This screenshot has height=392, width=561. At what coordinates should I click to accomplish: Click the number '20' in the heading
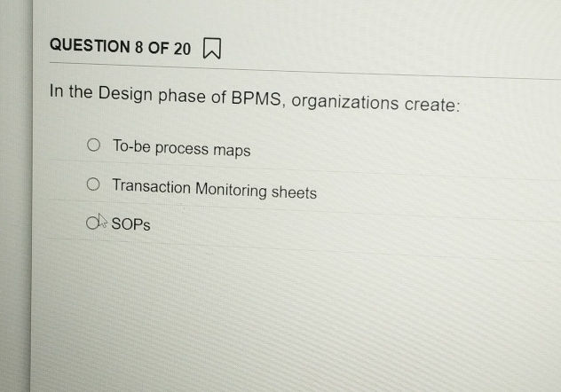tap(182, 49)
